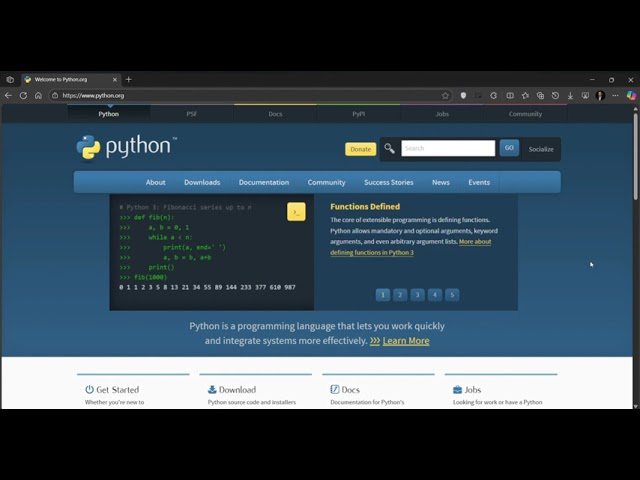
Task: Launch the interactive shell yellow button
Action: click(x=296, y=212)
